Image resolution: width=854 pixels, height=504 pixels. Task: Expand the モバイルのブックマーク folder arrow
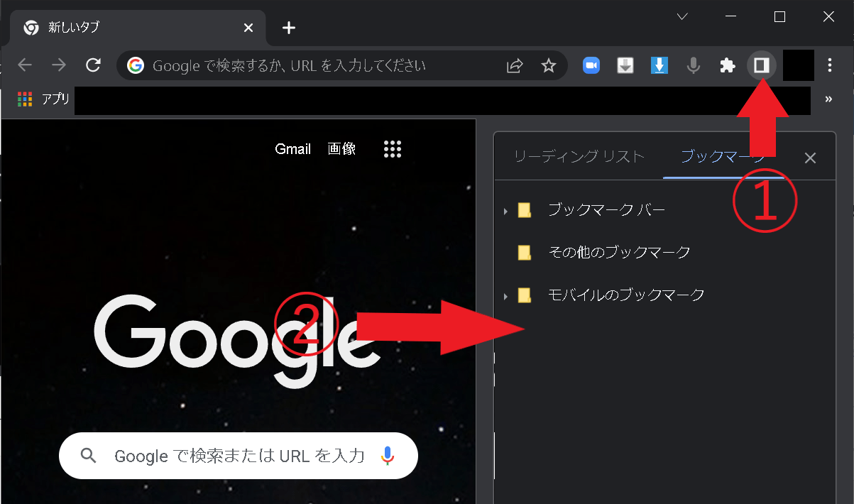(x=505, y=295)
